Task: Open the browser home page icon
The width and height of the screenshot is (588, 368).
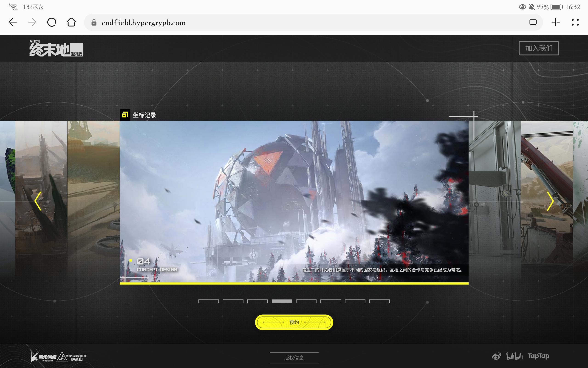Action: coord(71,22)
